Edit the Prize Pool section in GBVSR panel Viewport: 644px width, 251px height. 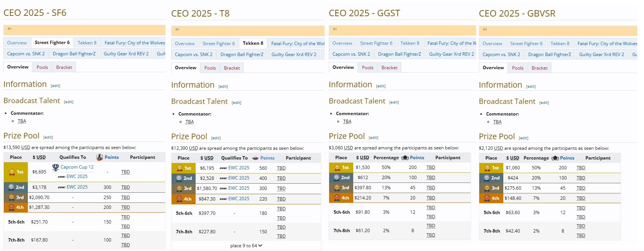point(524,138)
